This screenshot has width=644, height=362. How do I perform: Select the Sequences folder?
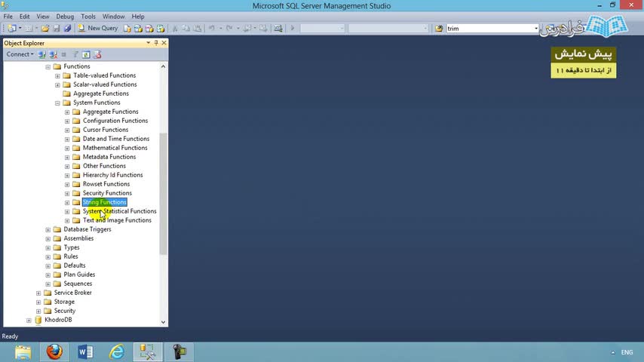tap(78, 284)
